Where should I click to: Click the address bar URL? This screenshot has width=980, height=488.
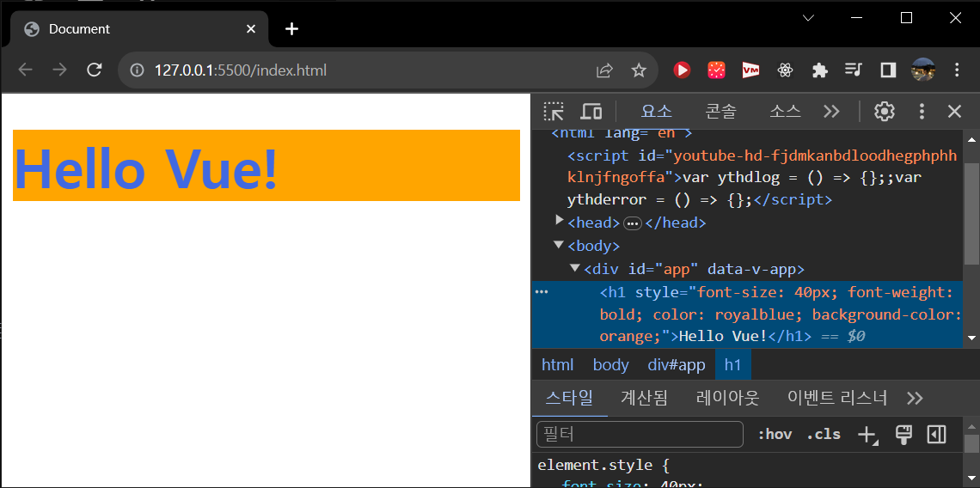click(x=241, y=70)
